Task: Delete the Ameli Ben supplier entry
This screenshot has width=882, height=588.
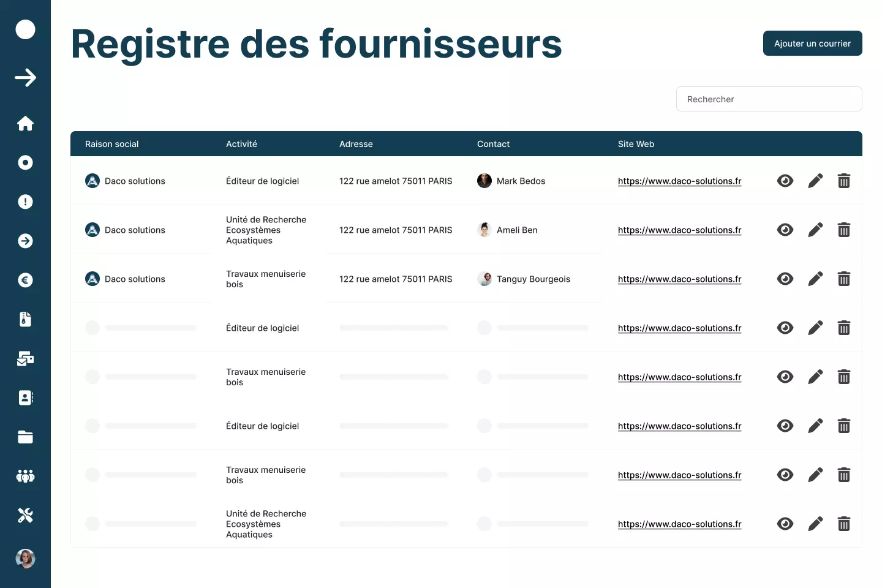Action: pyautogui.click(x=843, y=230)
